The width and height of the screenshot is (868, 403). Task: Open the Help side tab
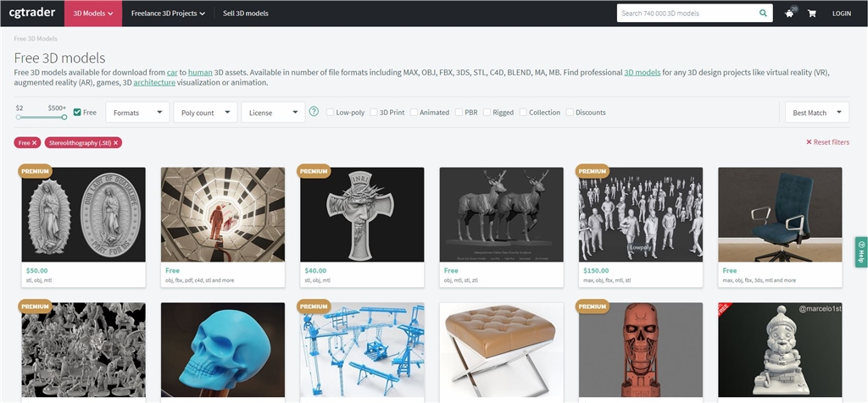point(861,251)
